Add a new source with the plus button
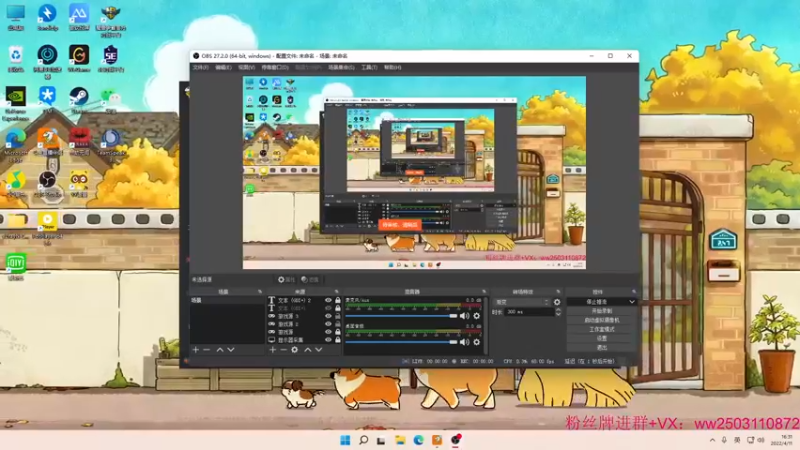Image resolution: width=800 pixels, height=450 pixels. tap(272, 350)
